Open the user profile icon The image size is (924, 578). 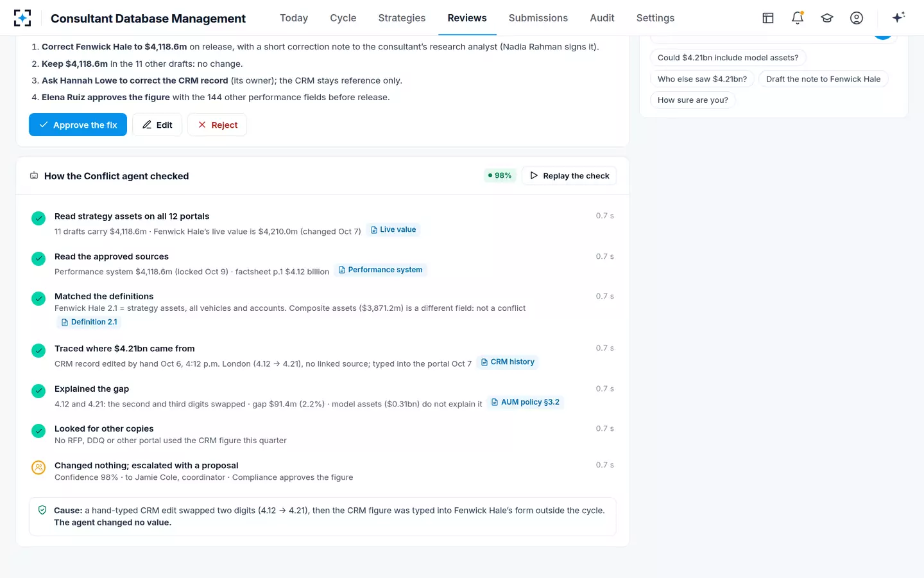click(857, 18)
